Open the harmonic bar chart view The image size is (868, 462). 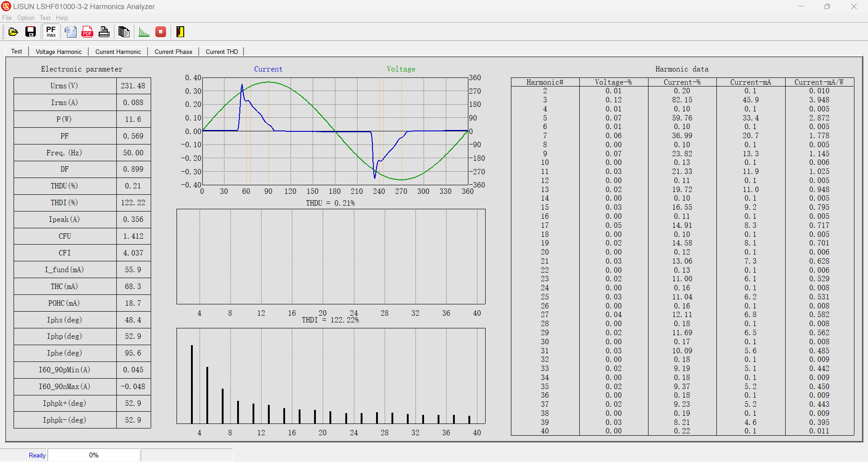point(143,32)
